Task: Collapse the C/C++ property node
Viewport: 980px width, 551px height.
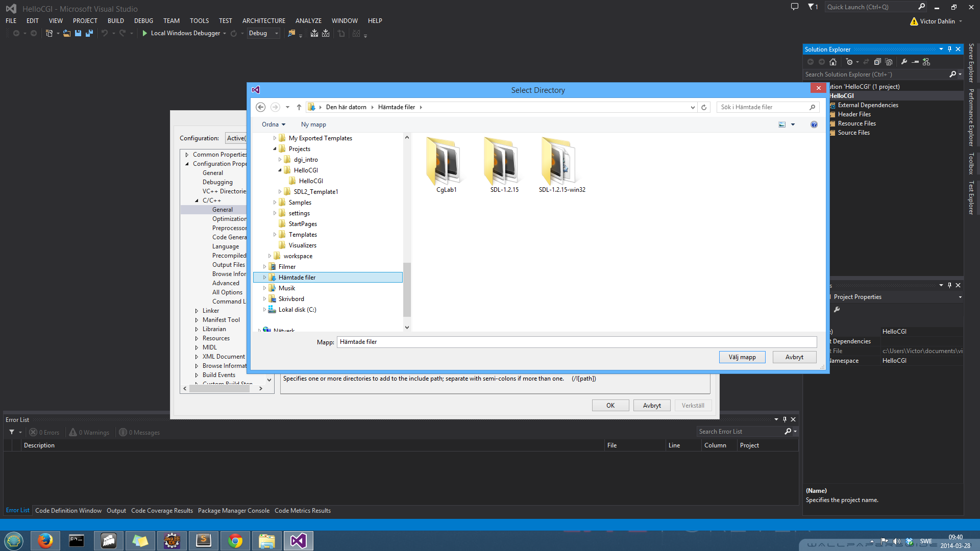Action: [x=197, y=201]
